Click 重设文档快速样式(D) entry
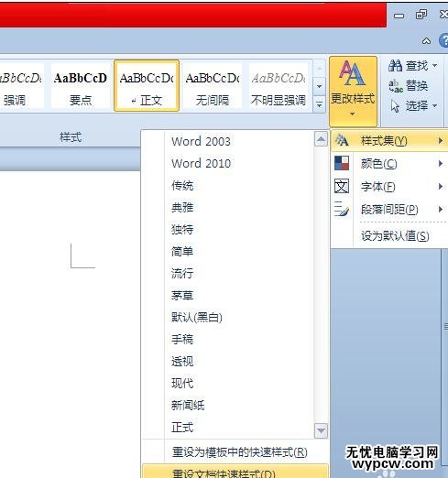448x478 pixels. pyautogui.click(x=235, y=472)
